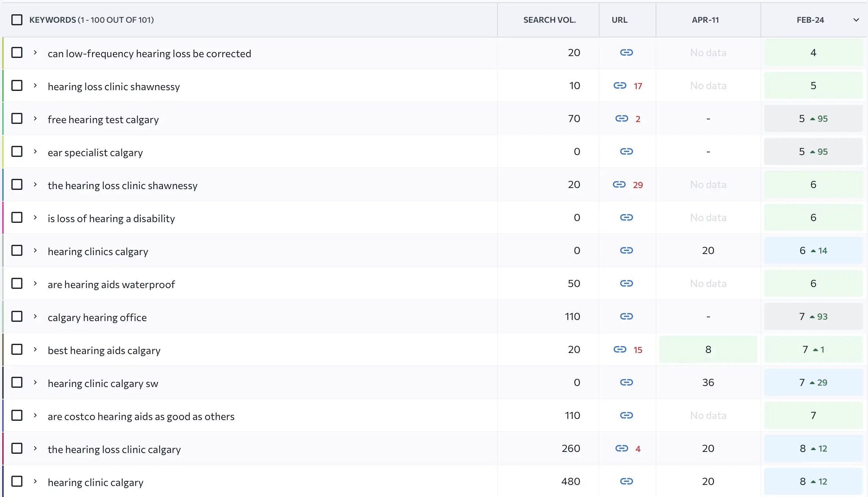The height and width of the screenshot is (497, 868).
Task: Tick the select-all Keywords header checkbox
Action: point(17,20)
